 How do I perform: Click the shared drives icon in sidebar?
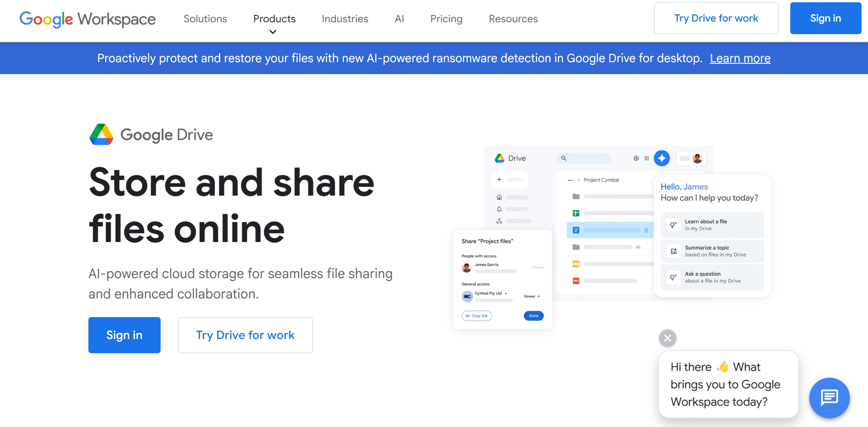click(x=499, y=221)
